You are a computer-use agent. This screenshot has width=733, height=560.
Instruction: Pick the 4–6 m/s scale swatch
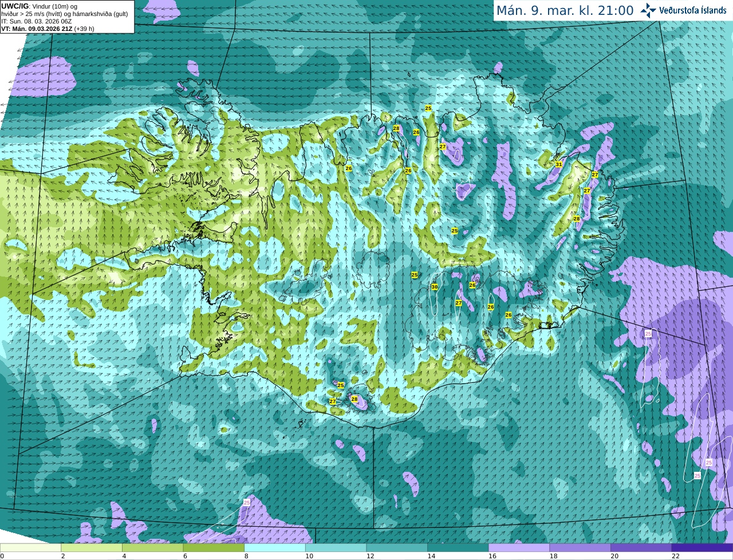[x=152, y=548]
